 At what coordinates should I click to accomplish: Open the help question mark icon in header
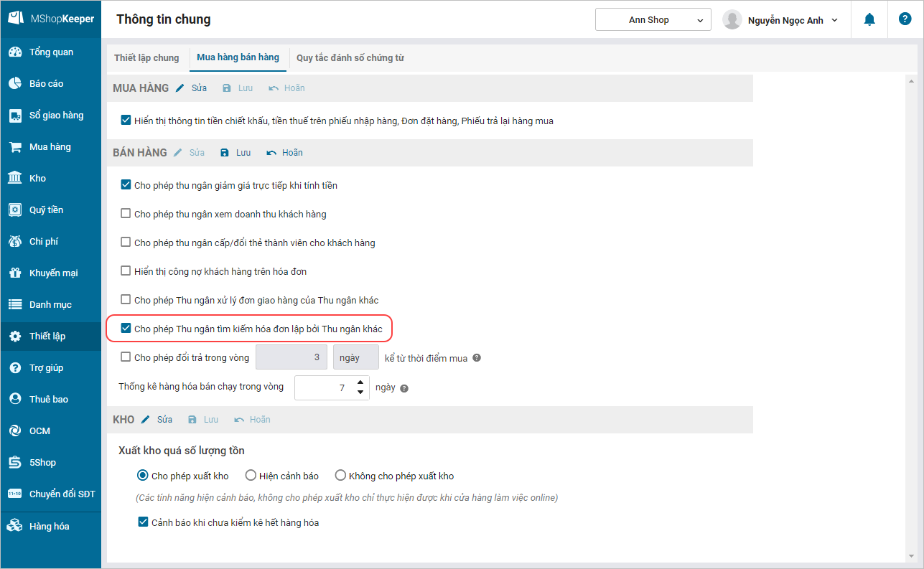[x=905, y=19]
